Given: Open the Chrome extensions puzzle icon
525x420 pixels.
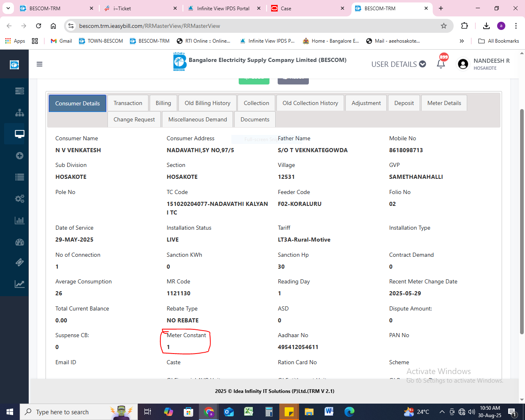Looking at the screenshot, I should pyautogui.click(x=465, y=26).
